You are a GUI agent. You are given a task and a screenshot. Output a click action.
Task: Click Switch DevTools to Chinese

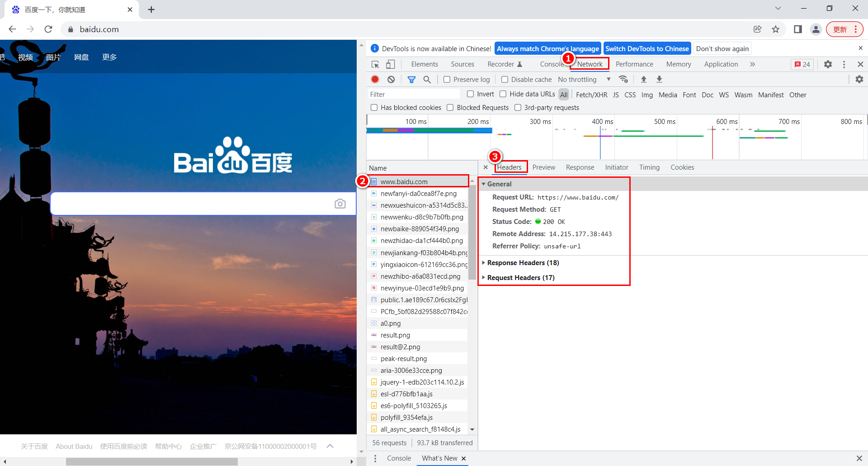647,48
